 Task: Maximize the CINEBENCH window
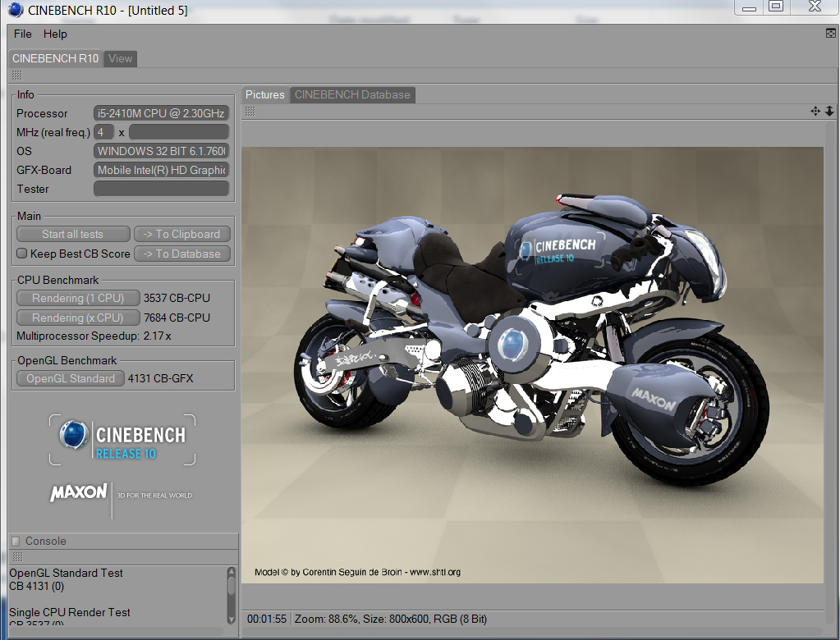click(776, 7)
